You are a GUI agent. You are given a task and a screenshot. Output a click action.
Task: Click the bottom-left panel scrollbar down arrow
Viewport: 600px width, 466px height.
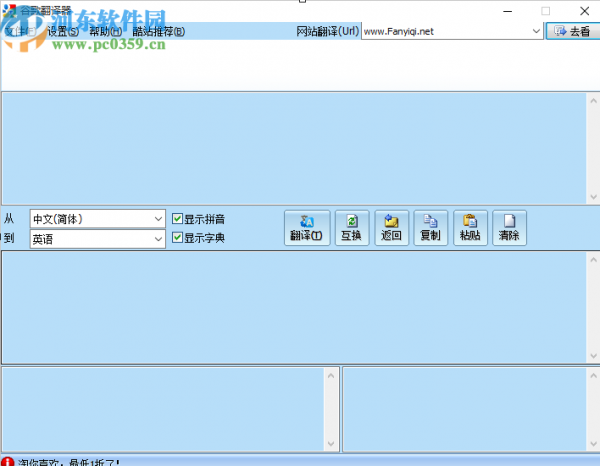331,444
